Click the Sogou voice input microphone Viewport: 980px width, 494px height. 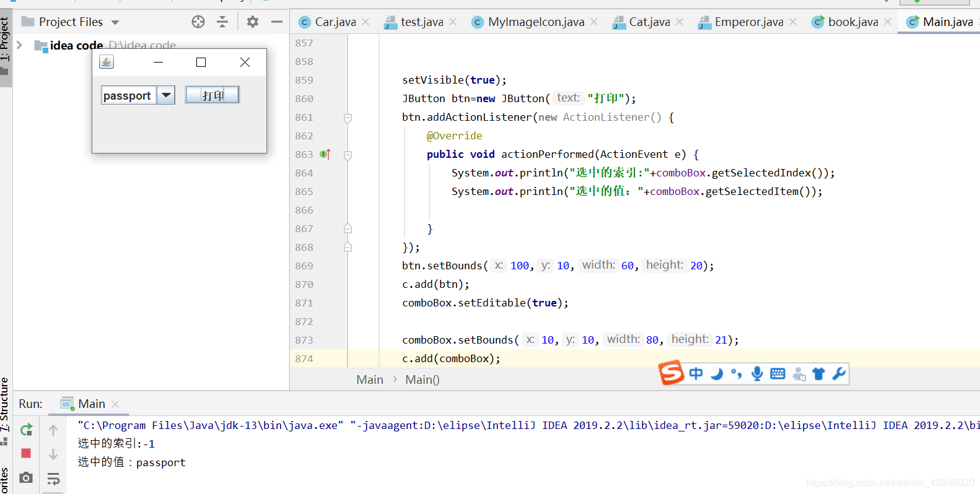point(757,373)
